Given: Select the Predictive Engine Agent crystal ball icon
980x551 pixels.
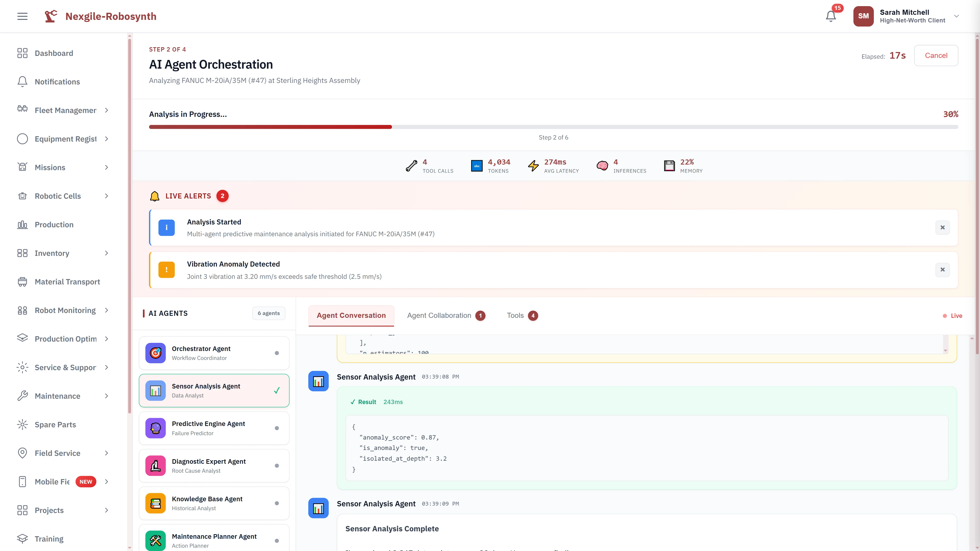Looking at the screenshot, I should [x=155, y=428].
